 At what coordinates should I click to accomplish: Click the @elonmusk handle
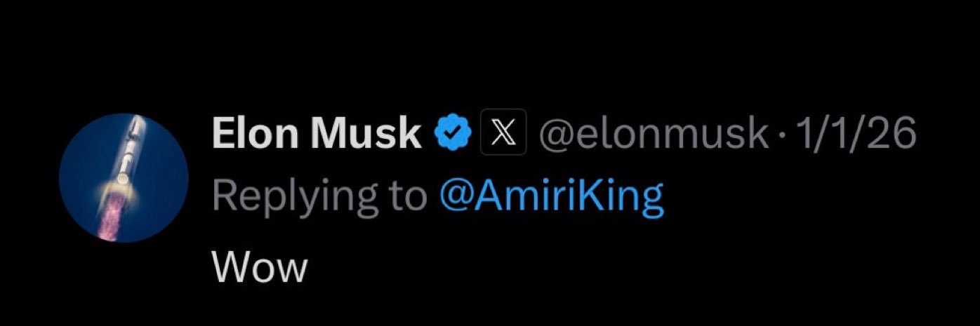coord(653,133)
